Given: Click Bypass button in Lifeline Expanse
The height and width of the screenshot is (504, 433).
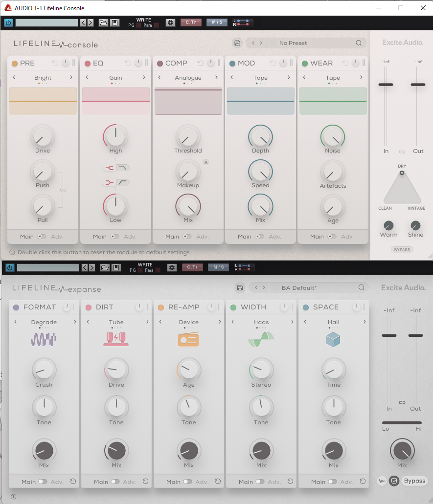Looking at the screenshot, I should point(414,481).
